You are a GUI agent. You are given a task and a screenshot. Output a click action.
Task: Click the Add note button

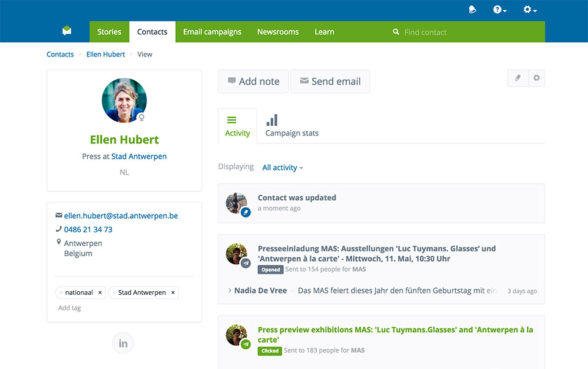pyautogui.click(x=254, y=82)
